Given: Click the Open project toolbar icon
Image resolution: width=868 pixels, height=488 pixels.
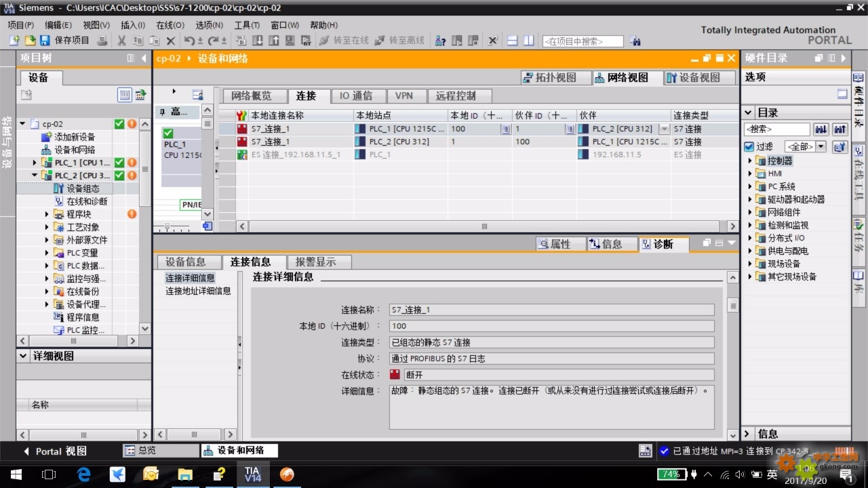Looking at the screenshot, I should (30, 41).
